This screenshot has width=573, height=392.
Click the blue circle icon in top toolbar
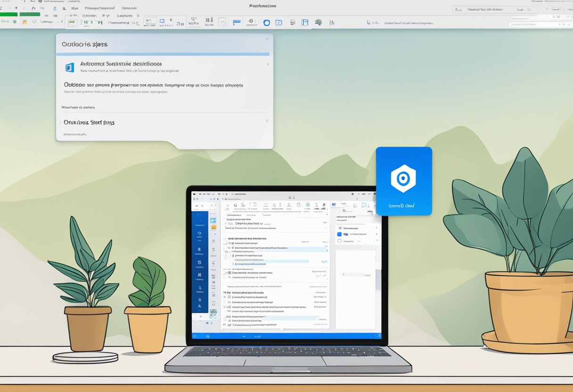266,22
